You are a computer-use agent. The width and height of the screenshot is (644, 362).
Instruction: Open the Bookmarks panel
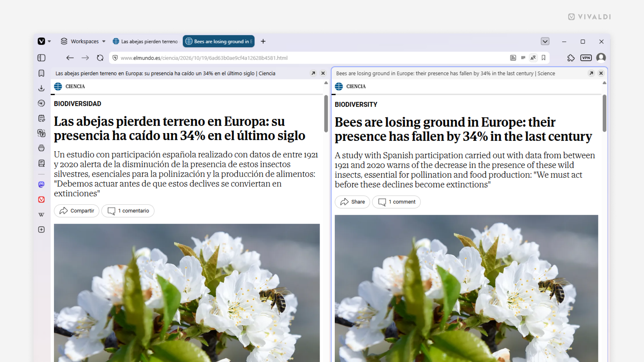coord(41,73)
